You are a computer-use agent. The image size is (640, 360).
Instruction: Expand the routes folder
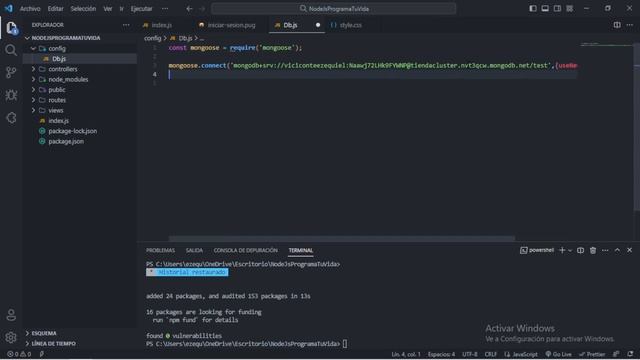tap(33, 100)
